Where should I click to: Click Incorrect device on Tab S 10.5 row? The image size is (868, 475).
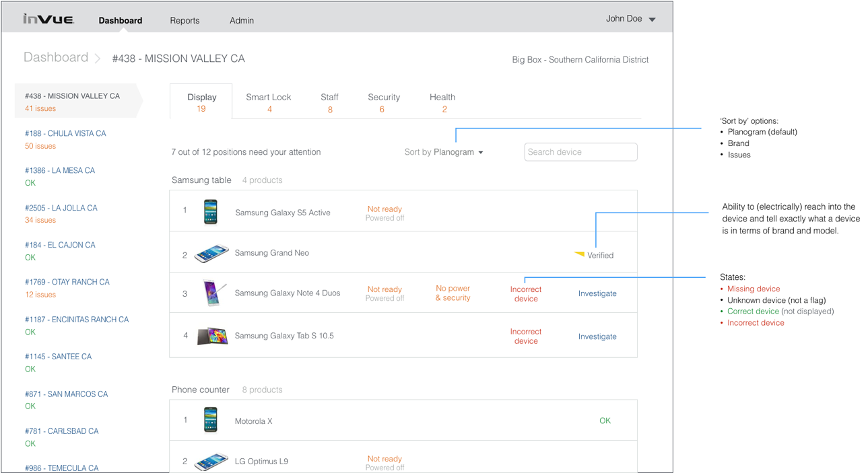tap(526, 336)
